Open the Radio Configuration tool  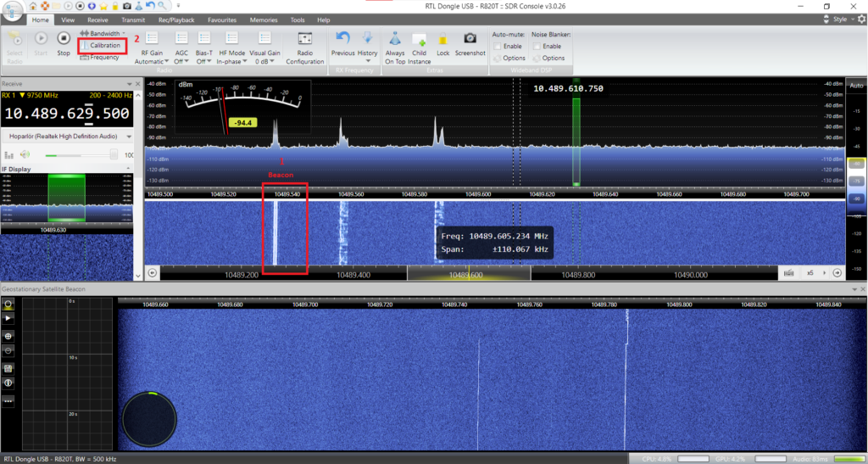[304, 48]
